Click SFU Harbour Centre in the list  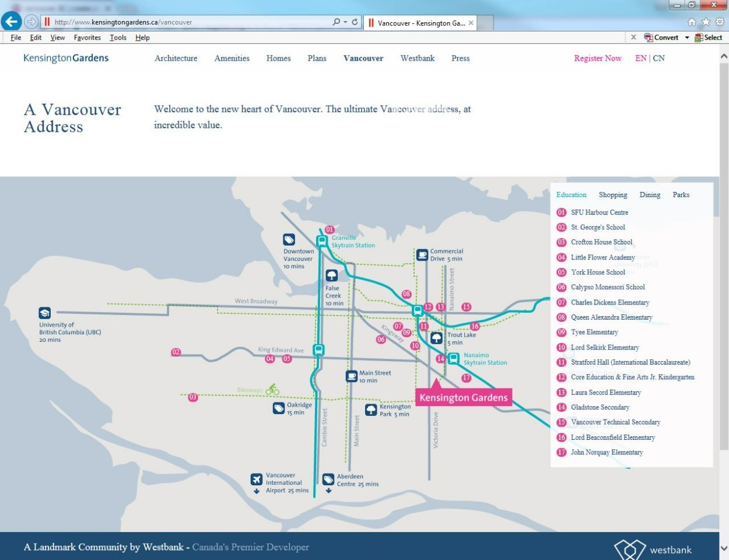coord(600,212)
